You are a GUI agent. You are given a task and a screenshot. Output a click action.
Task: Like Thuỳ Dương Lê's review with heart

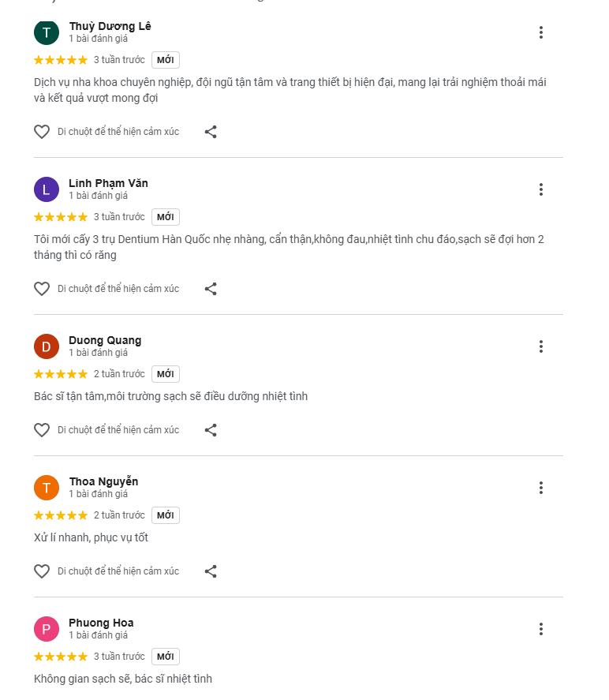[42, 132]
